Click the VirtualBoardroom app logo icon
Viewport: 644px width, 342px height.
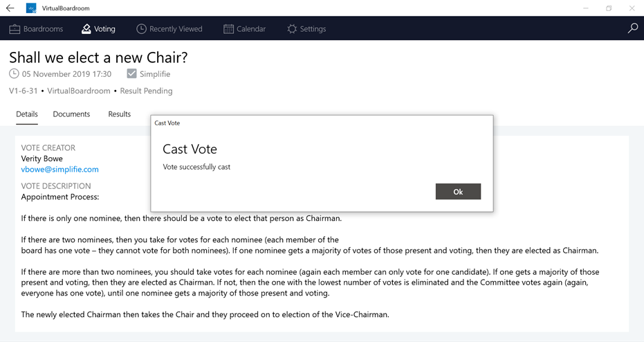31,8
